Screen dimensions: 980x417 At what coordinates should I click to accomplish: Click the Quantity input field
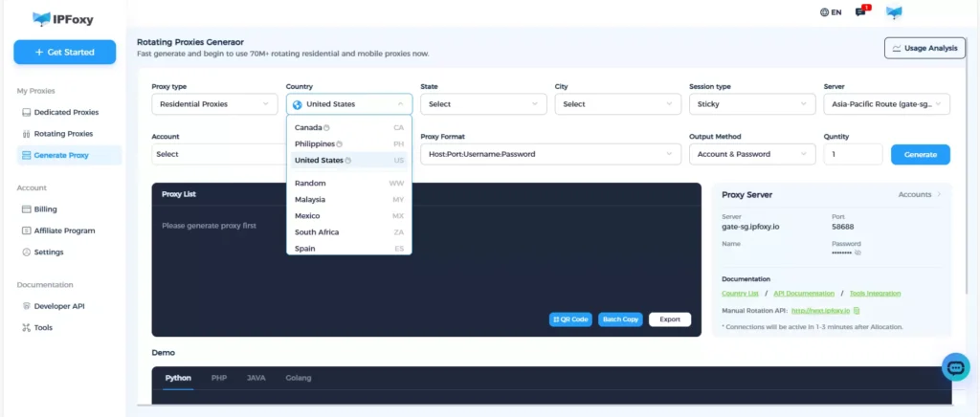[x=852, y=154]
